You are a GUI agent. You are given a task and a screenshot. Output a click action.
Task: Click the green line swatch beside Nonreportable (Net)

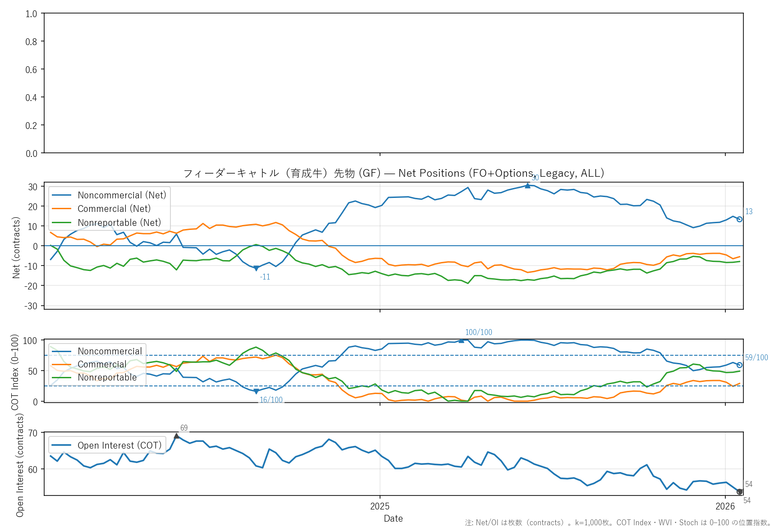(62, 223)
